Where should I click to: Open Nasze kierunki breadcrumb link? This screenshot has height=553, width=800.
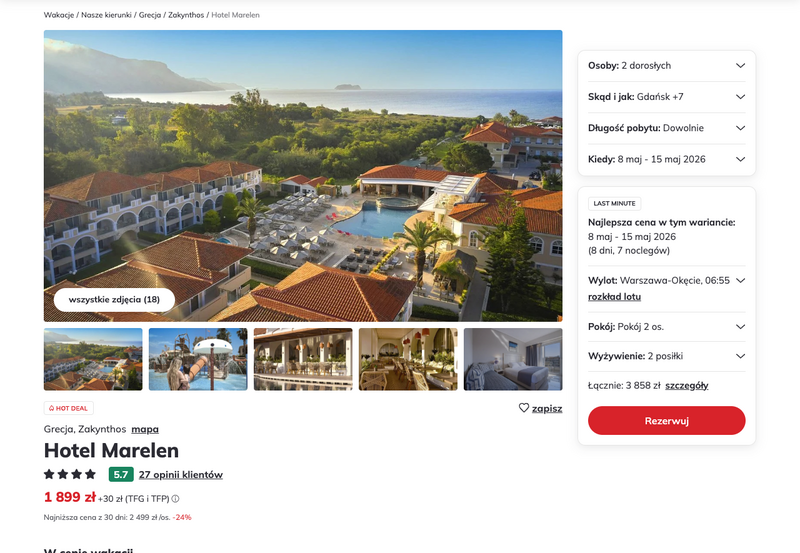tap(106, 15)
